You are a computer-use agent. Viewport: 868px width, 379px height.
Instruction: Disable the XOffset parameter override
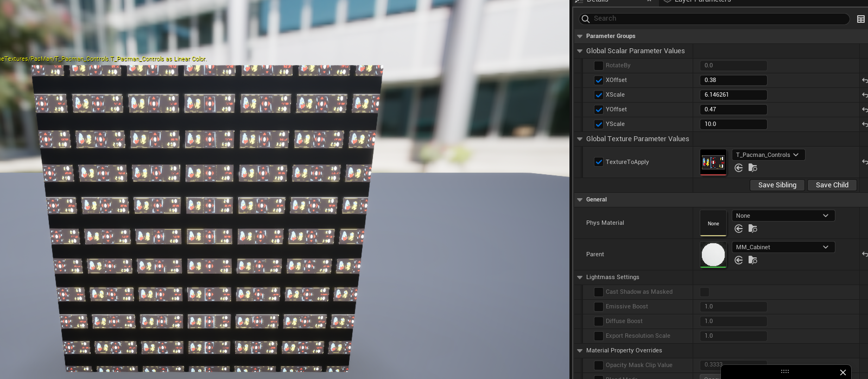[x=599, y=80]
